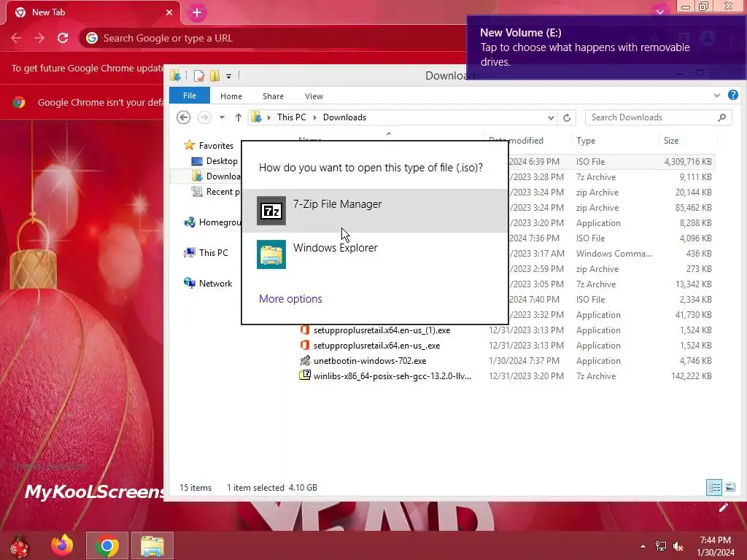
Task: Click Chrome's forward arrow
Action: pyautogui.click(x=39, y=38)
